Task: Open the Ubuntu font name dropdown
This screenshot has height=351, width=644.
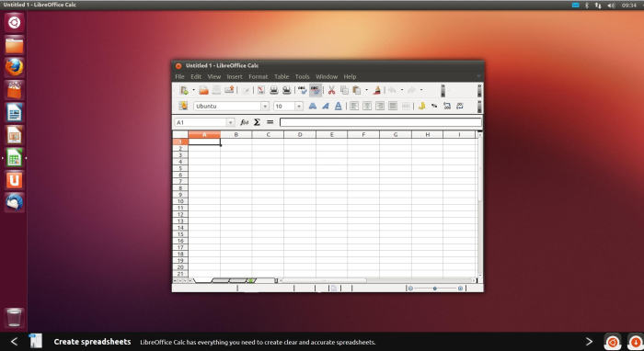Action: pos(265,107)
